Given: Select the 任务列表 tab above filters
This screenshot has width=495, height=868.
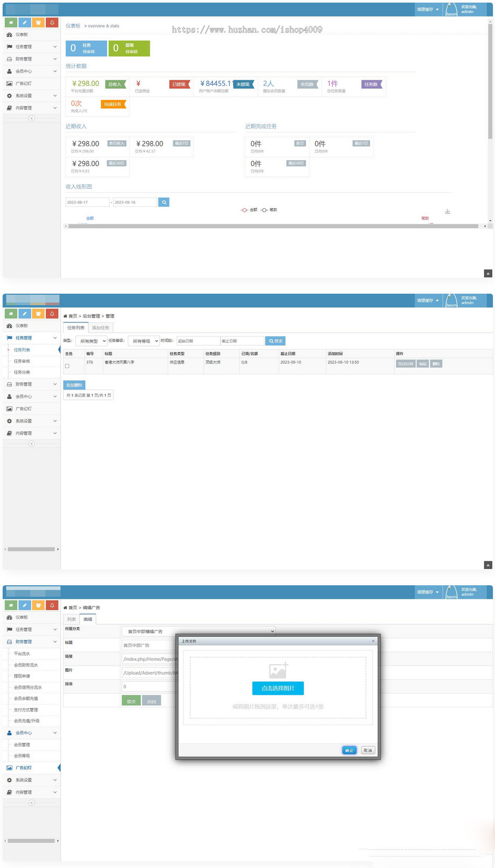Looking at the screenshot, I should [76, 328].
